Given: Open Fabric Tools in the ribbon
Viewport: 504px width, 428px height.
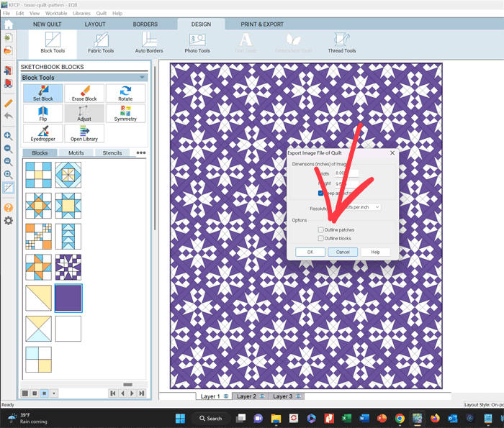Looking at the screenshot, I should pyautogui.click(x=100, y=43).
